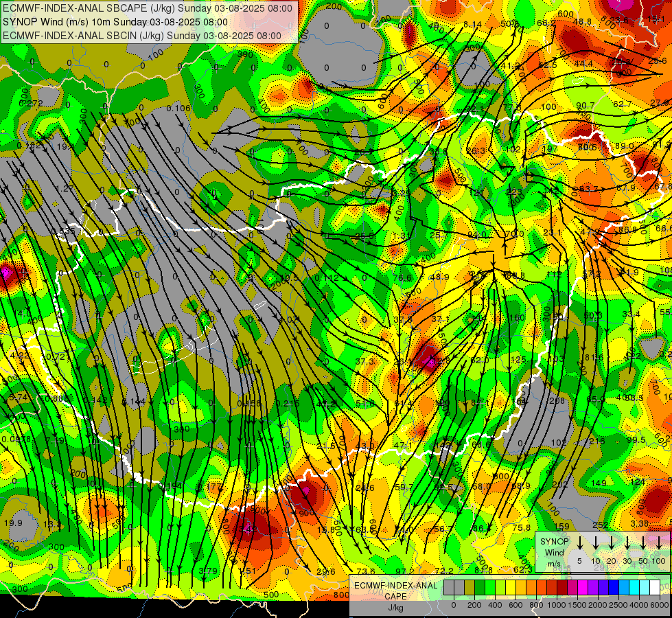Click the ECMWF-INDEX-ANAL CAPE J/kg legend label

[395, 596]
